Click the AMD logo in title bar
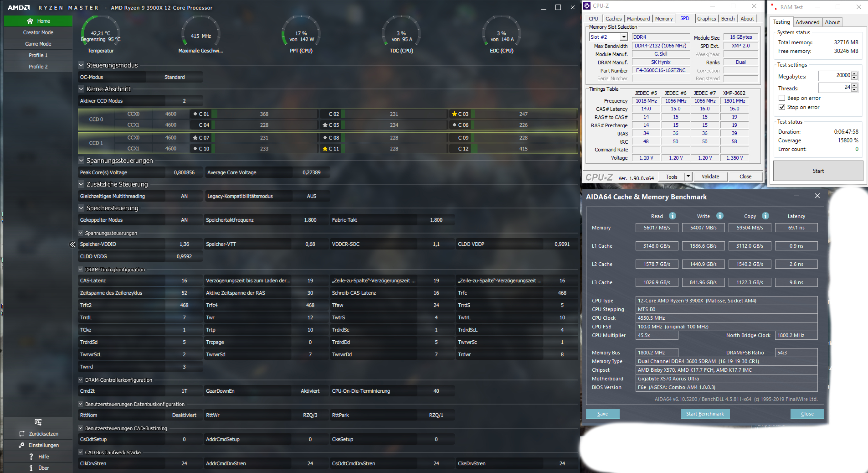 (x=19, y=8)
